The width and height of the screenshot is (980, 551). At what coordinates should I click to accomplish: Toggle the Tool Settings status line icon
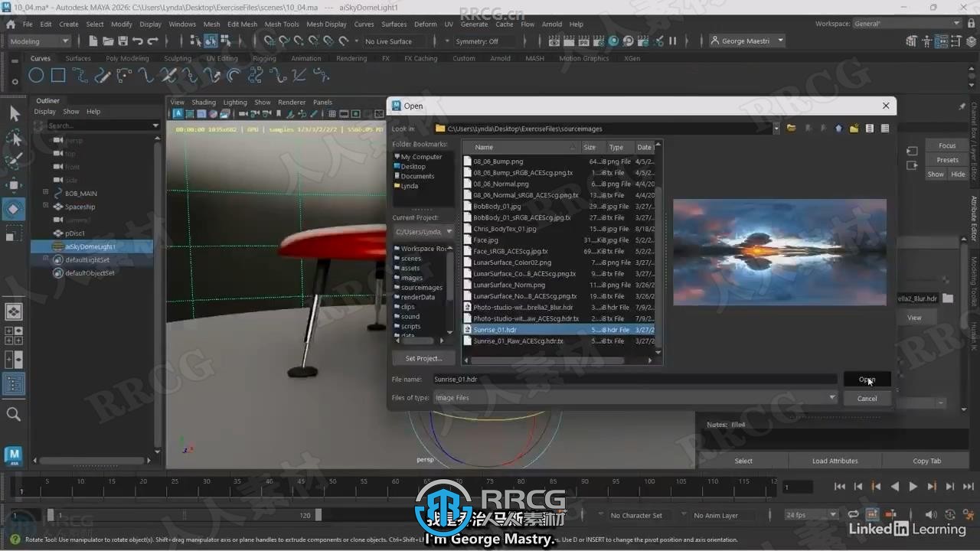pos(955,41)
